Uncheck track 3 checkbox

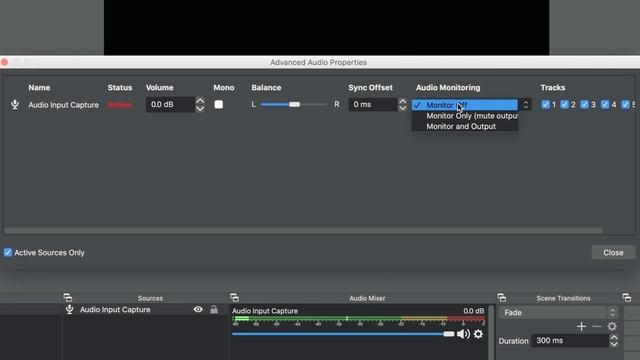[x=584, y=104]
